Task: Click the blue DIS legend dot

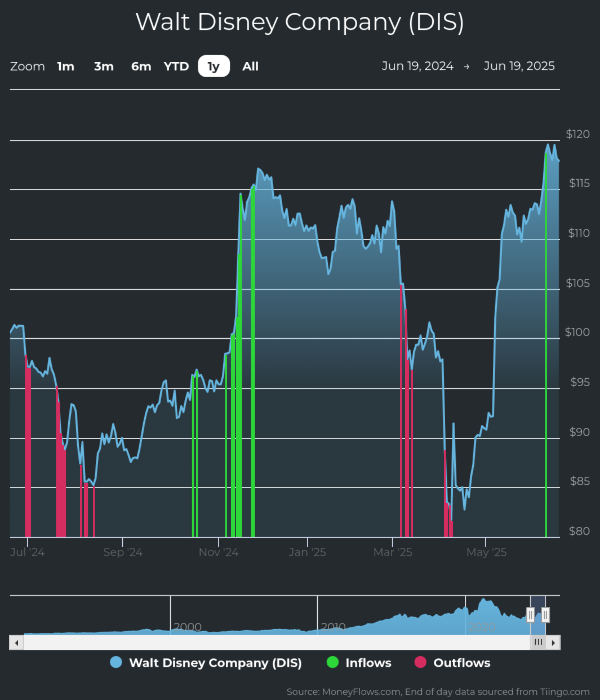Action: tap(116, 662)
